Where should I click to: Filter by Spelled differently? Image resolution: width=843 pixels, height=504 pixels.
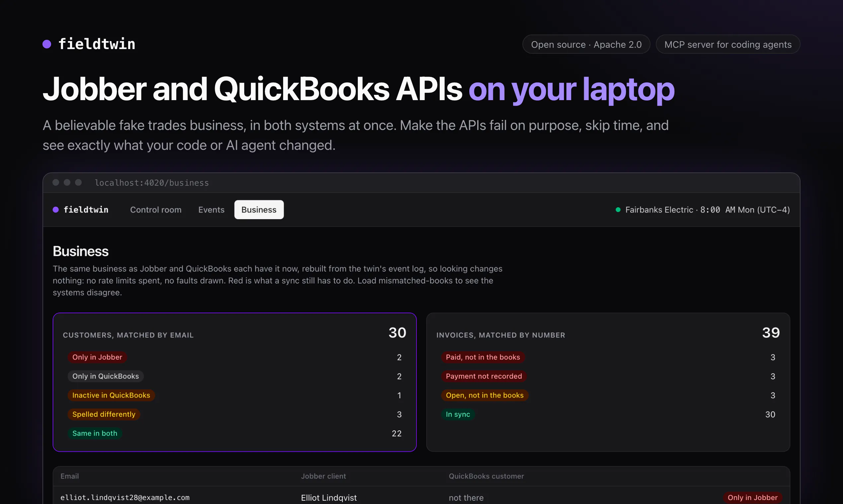coord(104,414)
